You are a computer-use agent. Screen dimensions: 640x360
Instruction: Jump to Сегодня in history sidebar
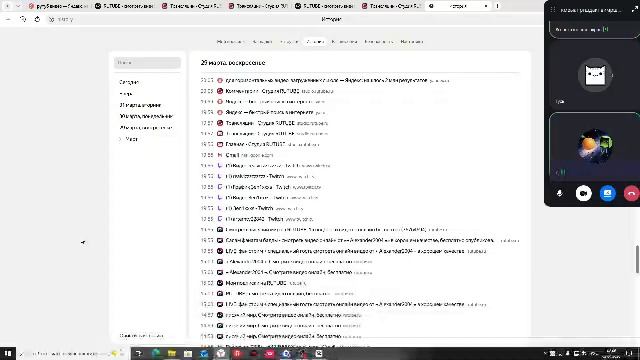pyautogui.click(x=129, y=82)
